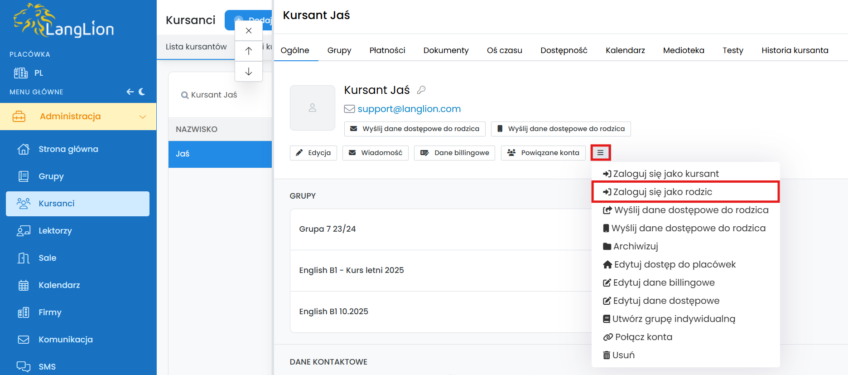Click the Edycja button

pos(314,153)
